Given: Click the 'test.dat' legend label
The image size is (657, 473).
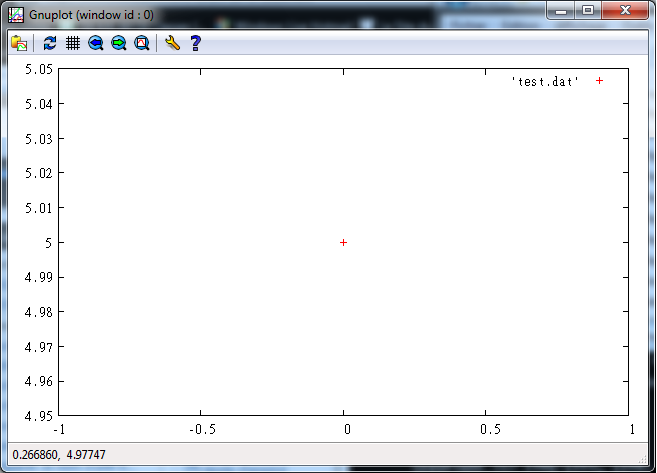Looking at the screenshot, I should click(x=545, y=81).
